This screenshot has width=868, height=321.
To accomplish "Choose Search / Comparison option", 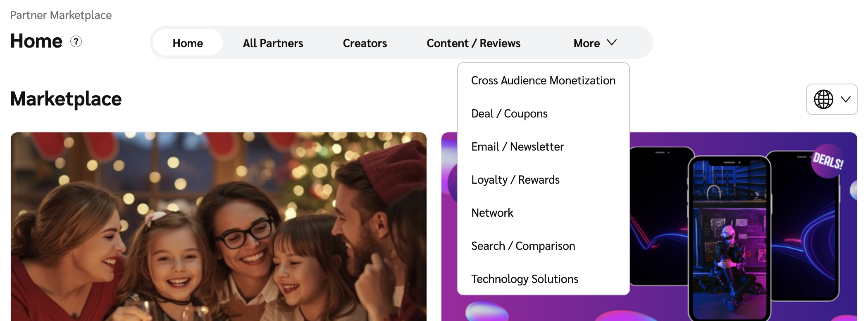I will click(523, 246).
